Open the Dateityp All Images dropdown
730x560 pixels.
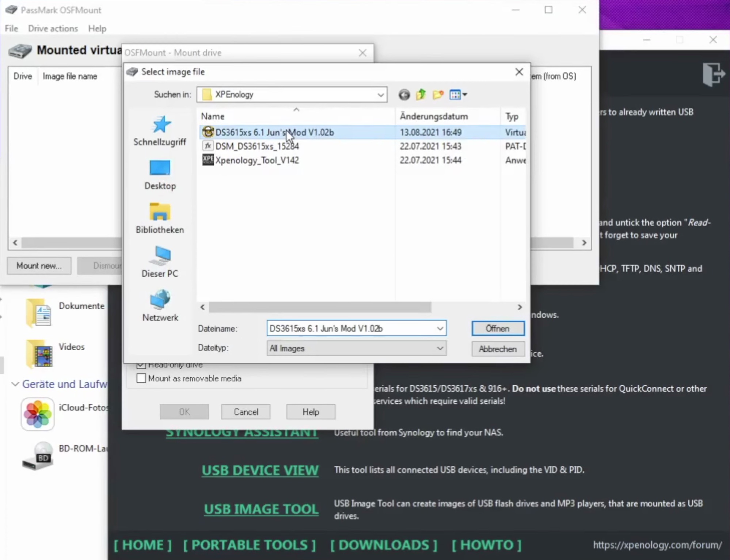(440, 348)
